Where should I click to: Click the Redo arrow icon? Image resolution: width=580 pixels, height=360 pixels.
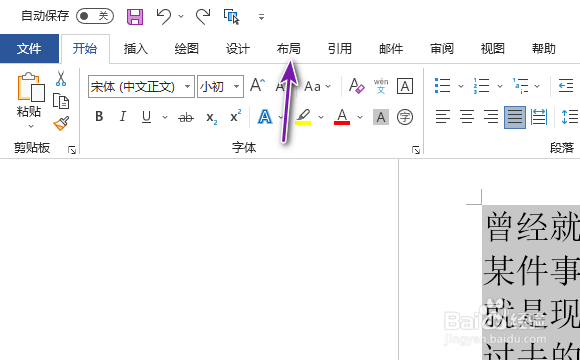[x=203, y=17]
